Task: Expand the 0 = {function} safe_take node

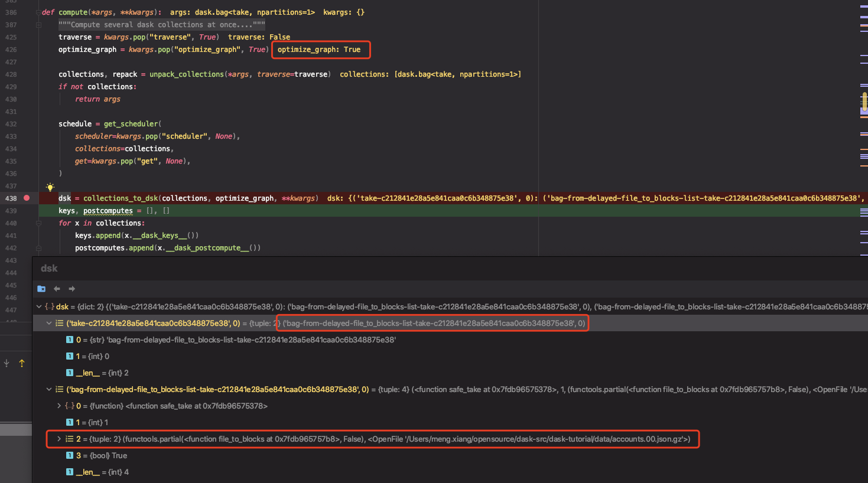Action: point(59,406)
